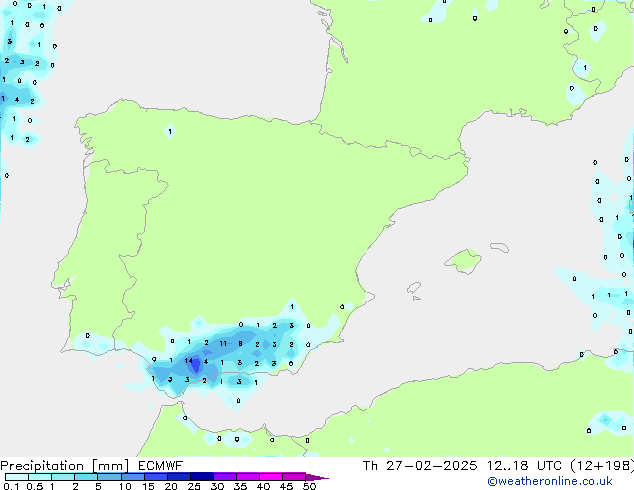The height and width of the screenshot is (490, 634).
Task: Click the "Precipitation" title word
Action: click(x=42, y=466)
